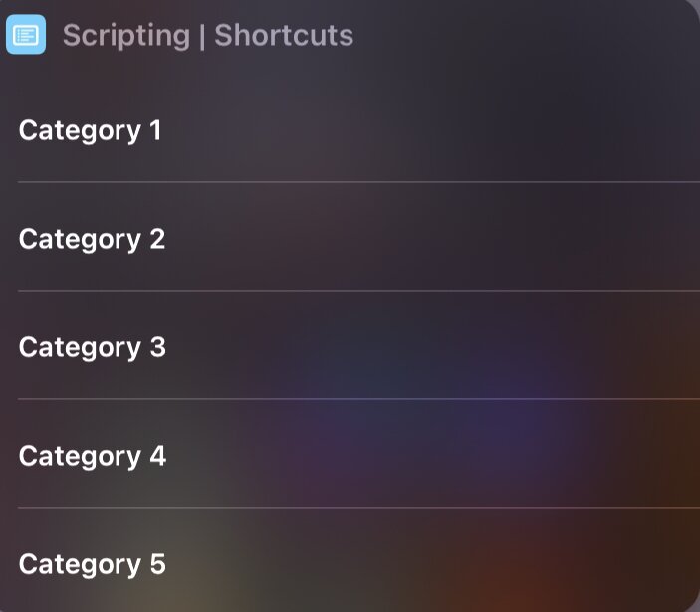
Task: Click the Category 2 text label
Action: [x=92, y=240]
